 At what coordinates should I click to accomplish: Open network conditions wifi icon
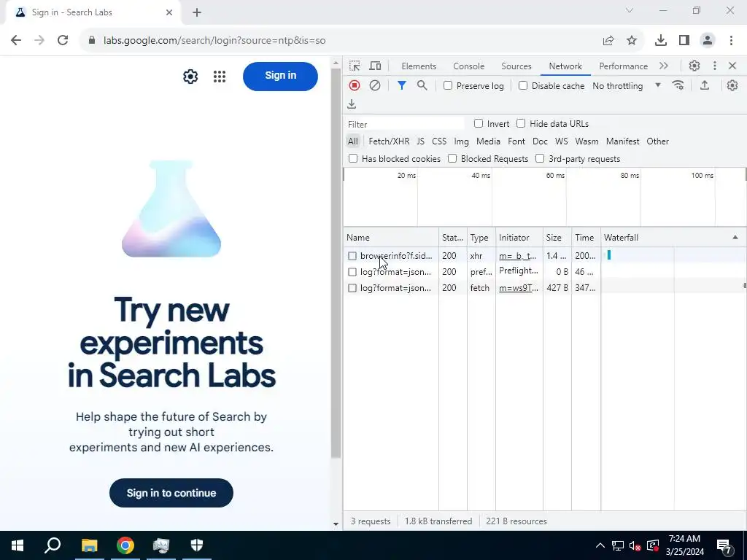tap(678, 85)
